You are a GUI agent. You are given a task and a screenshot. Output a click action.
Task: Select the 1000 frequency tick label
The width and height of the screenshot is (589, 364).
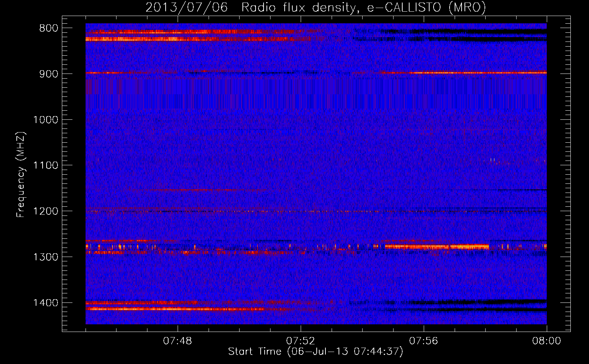[x=46, y=120]
